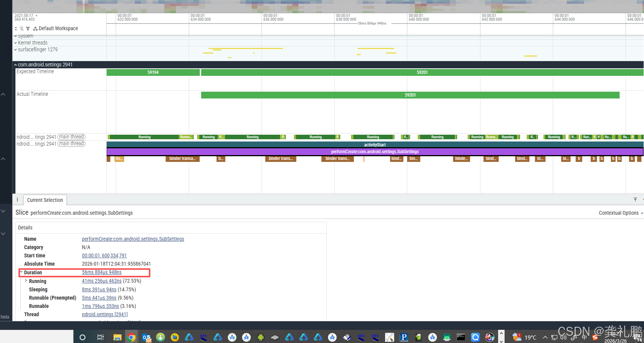Collapse the Duration breakdown
The height and width of the screenshot is (343, 644).
click(x=21, y=272)
